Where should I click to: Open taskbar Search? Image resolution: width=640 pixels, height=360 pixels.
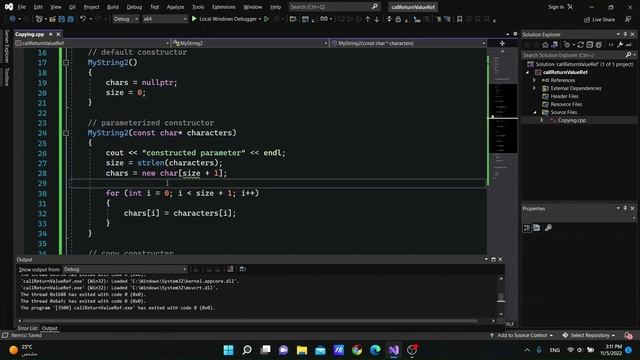247,350
